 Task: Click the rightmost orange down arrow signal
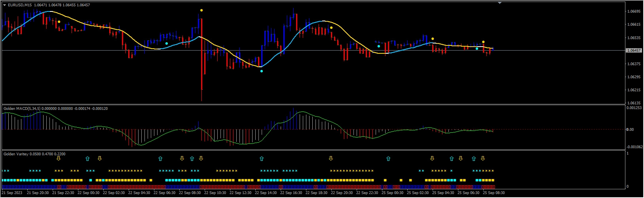click(x=483, y=158)
